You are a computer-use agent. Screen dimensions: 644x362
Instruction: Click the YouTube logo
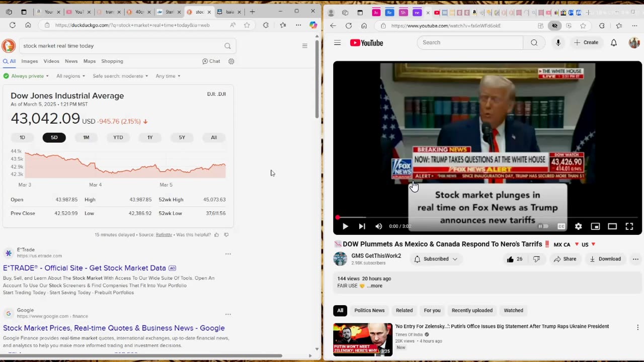(x=367, y=43)
